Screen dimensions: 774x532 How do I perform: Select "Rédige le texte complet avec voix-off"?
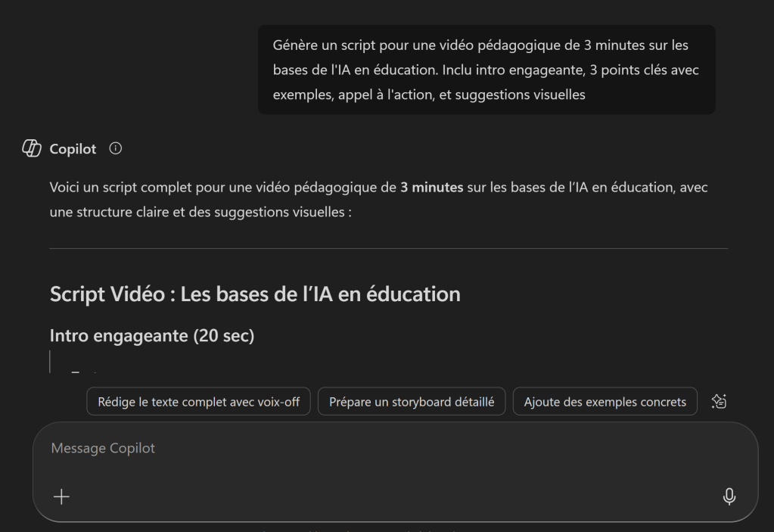click(198, 401)
